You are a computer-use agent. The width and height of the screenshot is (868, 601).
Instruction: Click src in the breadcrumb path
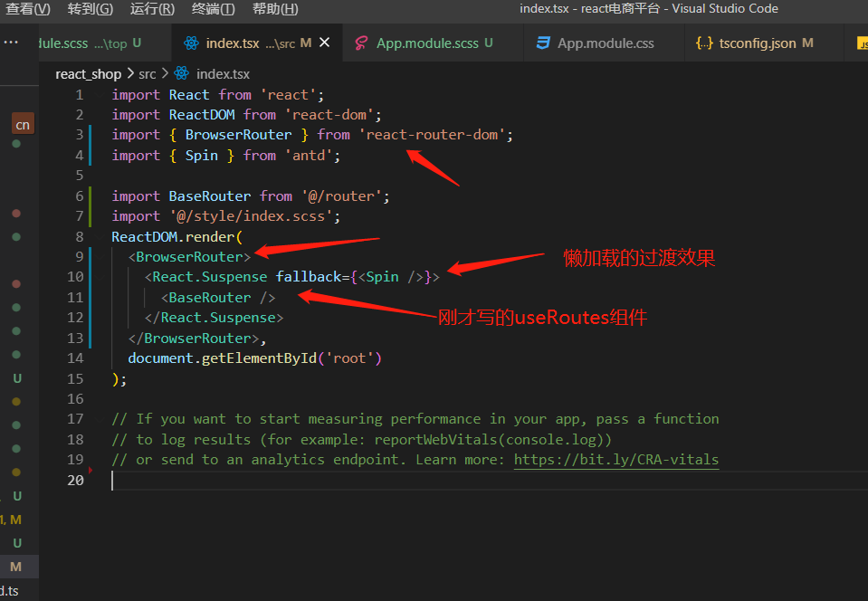click(x=148, y=74)
